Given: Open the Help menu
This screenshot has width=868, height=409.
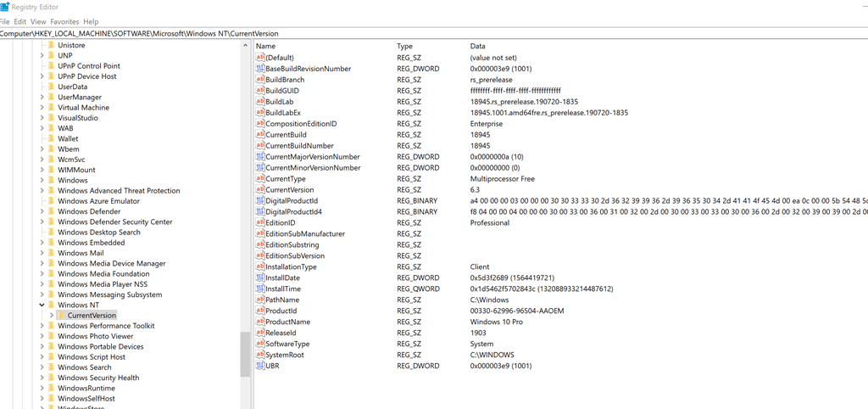Looking at the screenshot, I should (x=91, y=21).
